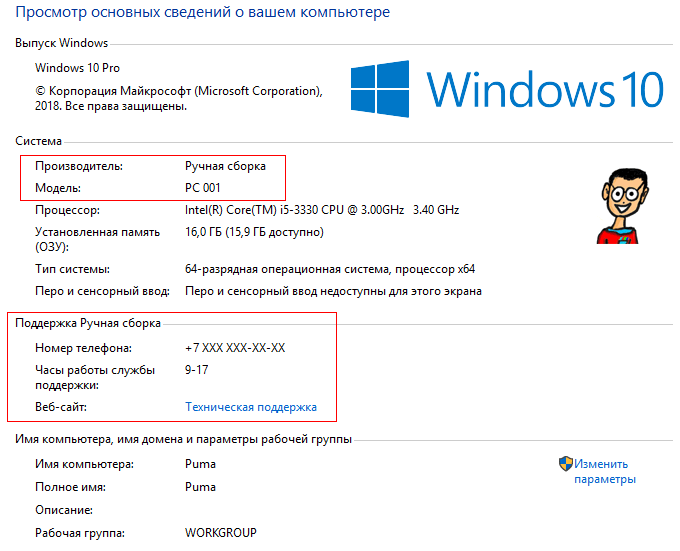Click the Система section header
This screenshot has width=680, height=551.
(x=38, y=141)
